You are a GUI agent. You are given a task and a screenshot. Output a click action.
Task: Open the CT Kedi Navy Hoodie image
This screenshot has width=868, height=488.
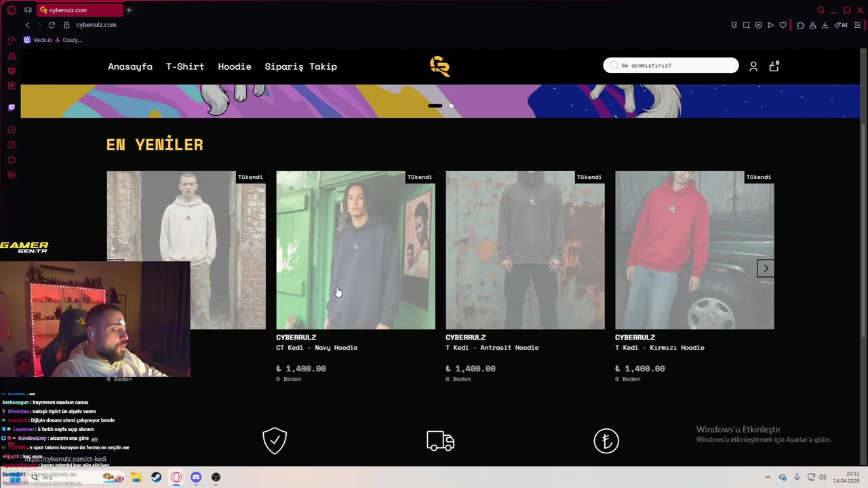[x=355, y=250]
